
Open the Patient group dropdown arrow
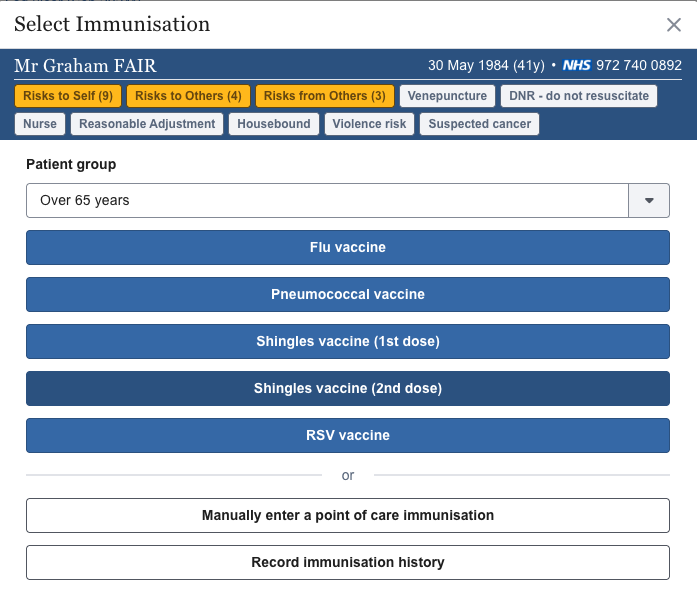coord(649,200)
